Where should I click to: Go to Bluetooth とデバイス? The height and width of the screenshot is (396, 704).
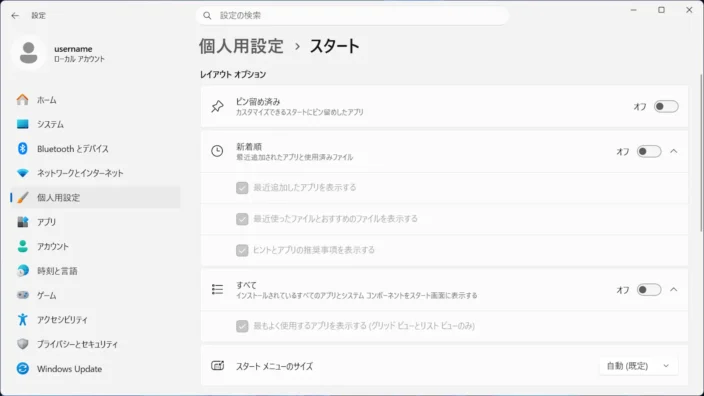(x=95, y=149)
